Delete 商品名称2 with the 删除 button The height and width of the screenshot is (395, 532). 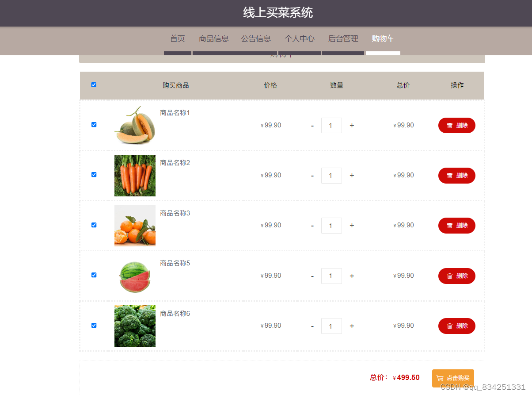pos(457,175)
